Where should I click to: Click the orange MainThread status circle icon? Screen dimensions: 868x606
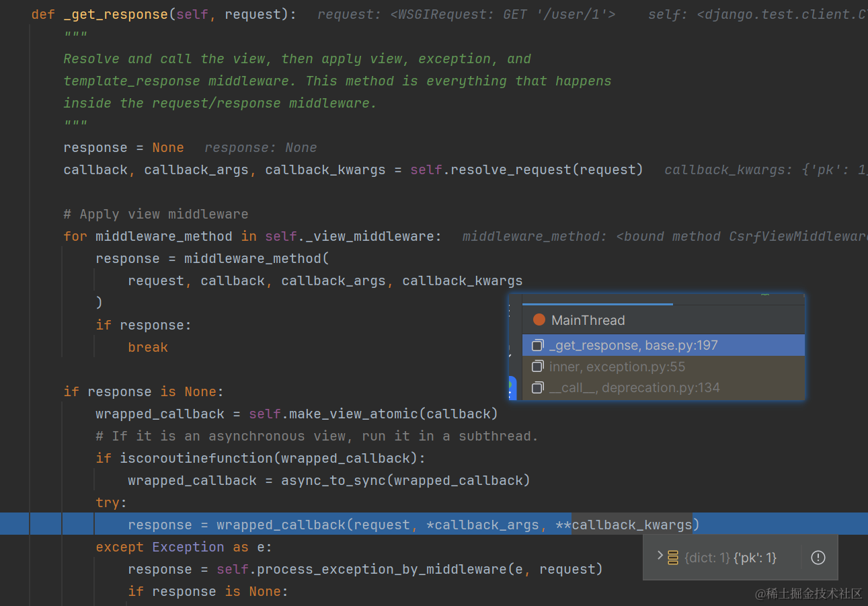539,319
